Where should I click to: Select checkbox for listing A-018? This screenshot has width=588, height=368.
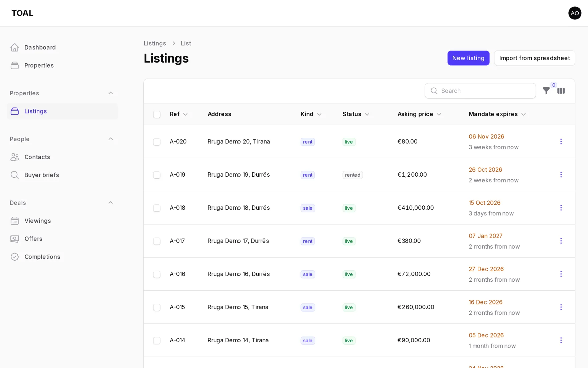tap(157, 208)
